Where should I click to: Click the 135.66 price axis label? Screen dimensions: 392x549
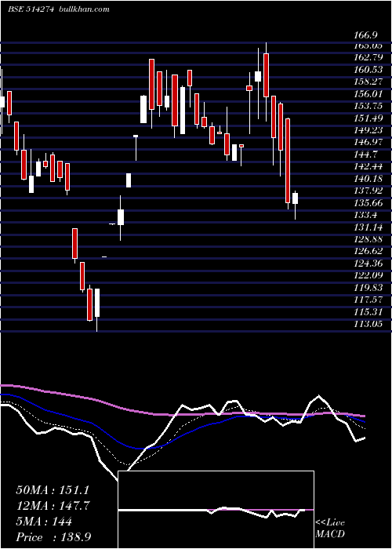pyautogui.click(x=368, y=203)
